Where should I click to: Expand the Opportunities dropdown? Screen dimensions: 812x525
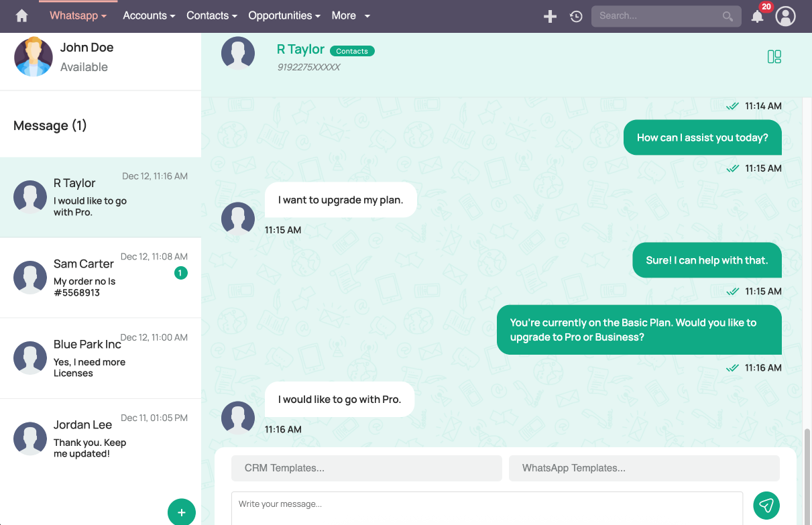(x=284, y=15)
